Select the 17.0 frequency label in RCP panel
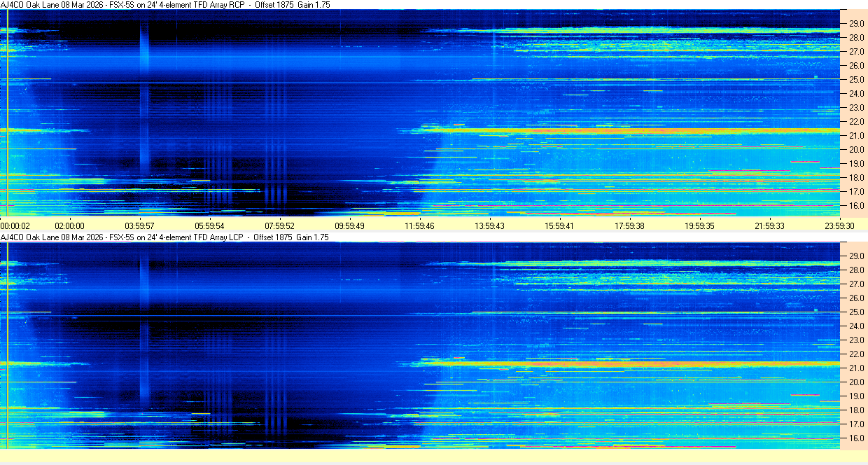Screen dimensions: 868x465 point(856,192)
